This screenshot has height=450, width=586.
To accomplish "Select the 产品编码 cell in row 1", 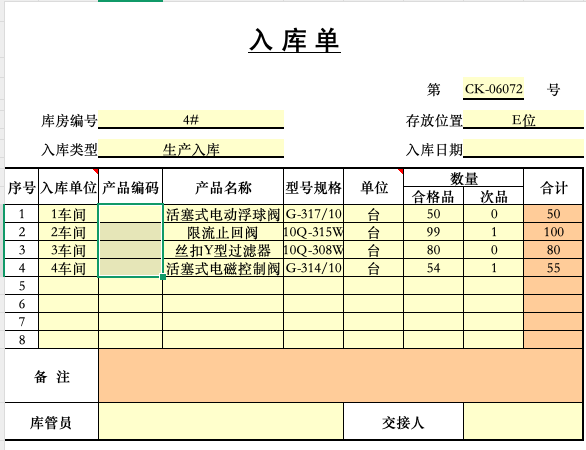I will [x=130, y=214].
